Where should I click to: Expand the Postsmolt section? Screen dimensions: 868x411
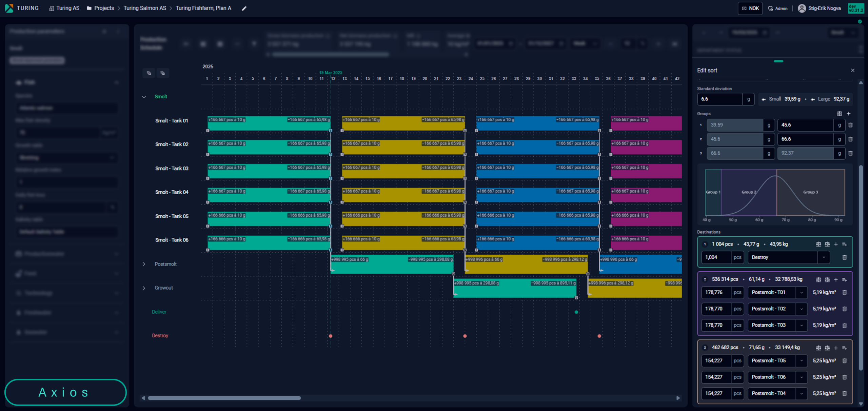(144, 264)
